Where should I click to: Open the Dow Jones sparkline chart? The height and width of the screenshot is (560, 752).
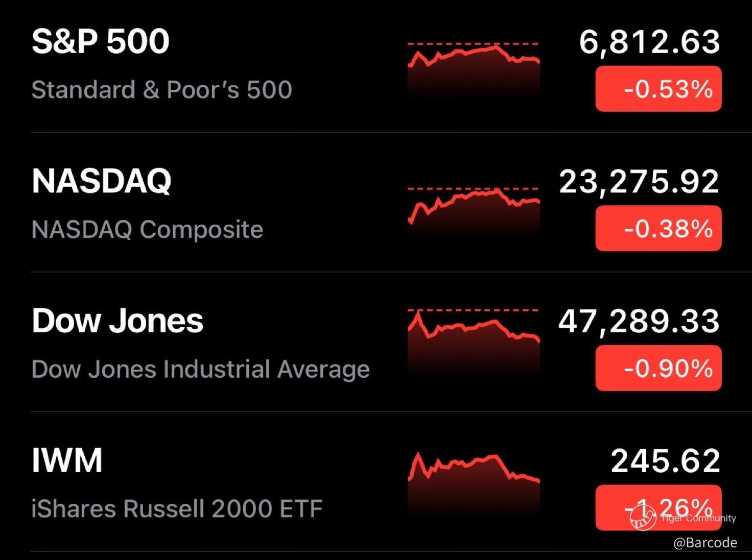pos(474,341)
